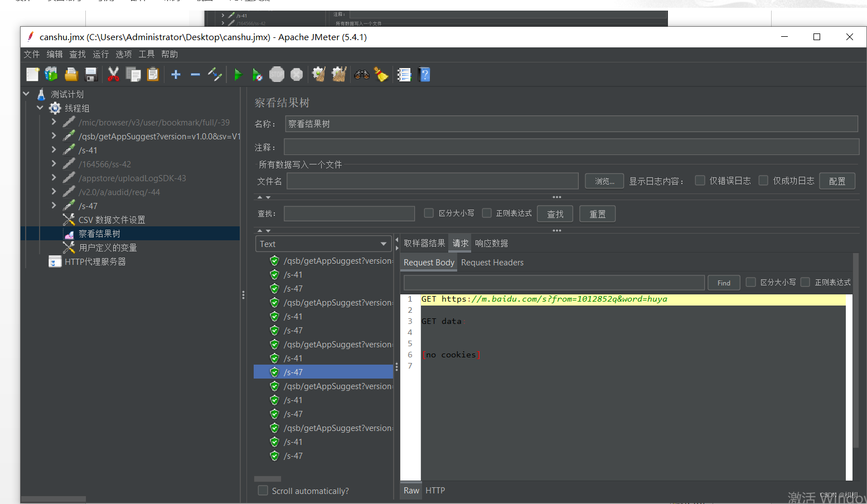Expand the /164566/ss-42 node
Image resolution: width=867 pixels, height=504 pixels.
pos(54,163)
